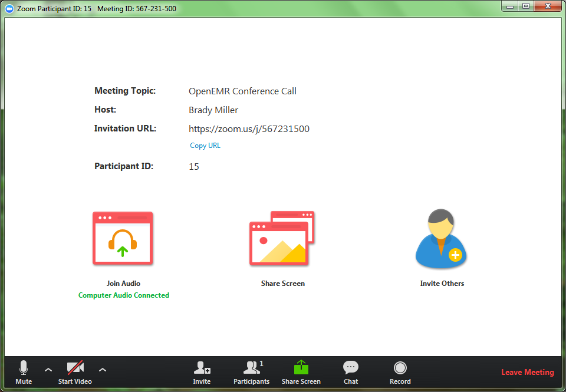Click the Invite Others label text
Screen dimensions: 566x392
(442, 284)
